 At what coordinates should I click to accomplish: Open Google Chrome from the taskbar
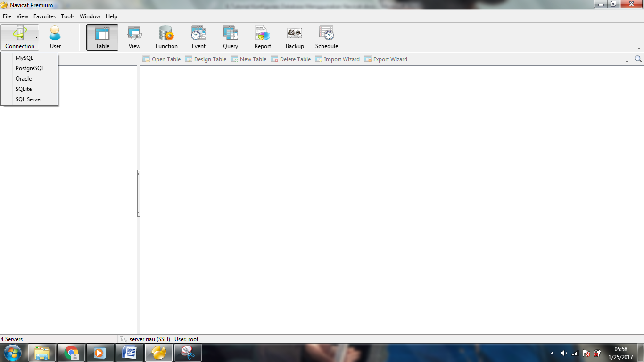(71, 353)
